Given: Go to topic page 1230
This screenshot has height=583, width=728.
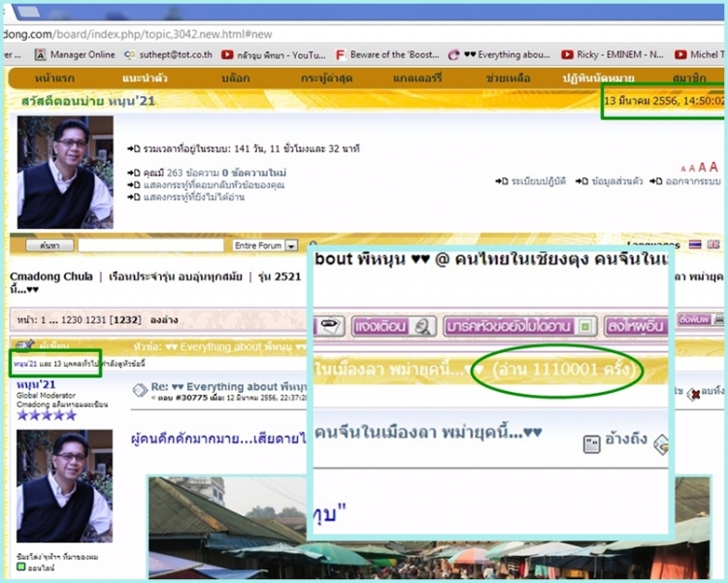Looking at the screenshot, I should (72, 320).
